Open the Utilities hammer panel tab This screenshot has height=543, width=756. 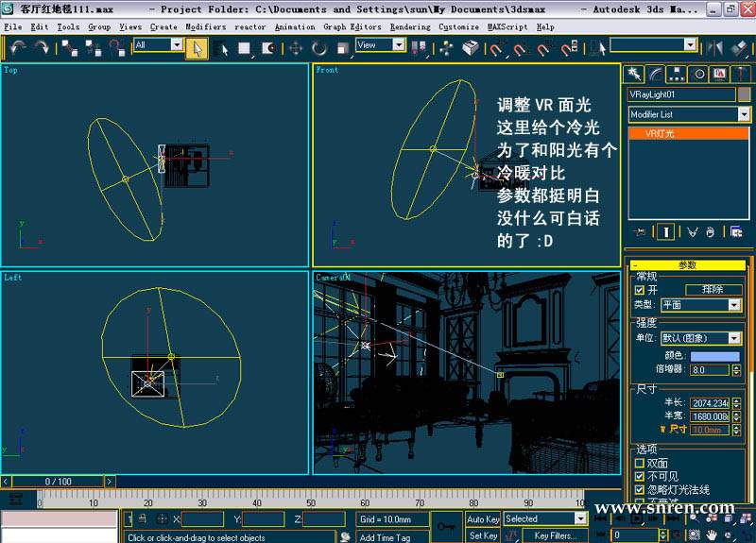tap(741, 74)
